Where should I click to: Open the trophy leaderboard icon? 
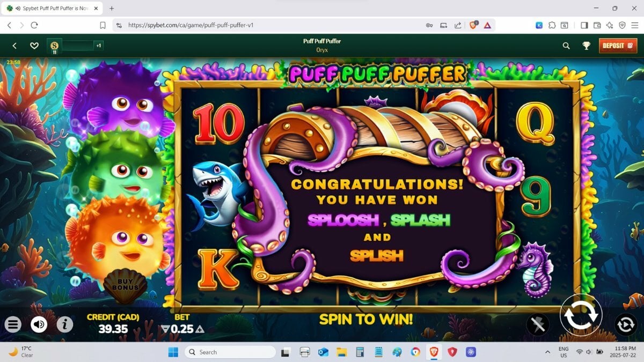tap(587, 46)
